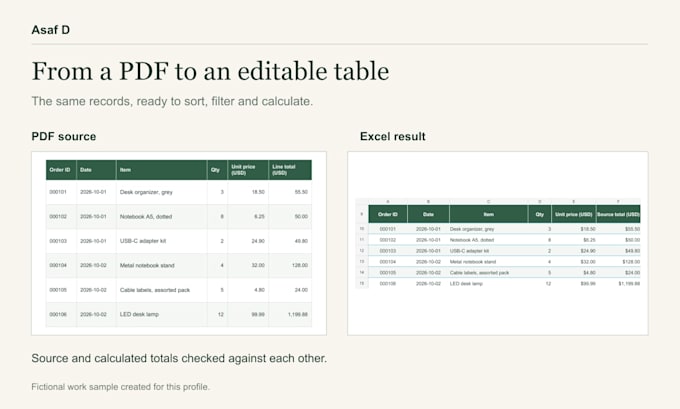The width and height of the screenshot is (680, 409).
Task: Click 'Line total (USD)' header in PDF table
Action: (284, 170)
